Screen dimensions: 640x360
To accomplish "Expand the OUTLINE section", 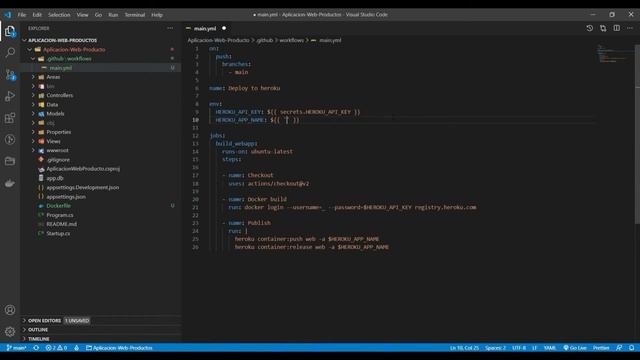I will (x=24, y=329).
